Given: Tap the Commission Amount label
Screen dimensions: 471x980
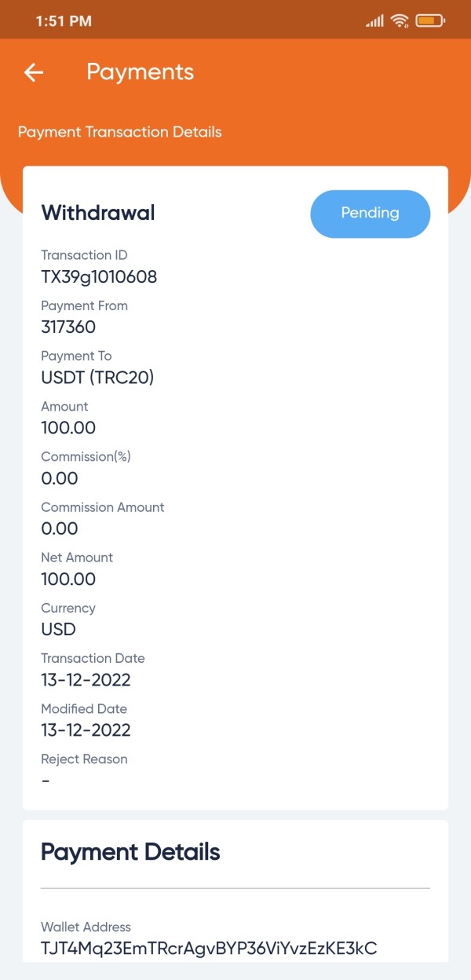Looking at the screenshot, I should pos(103,507).
